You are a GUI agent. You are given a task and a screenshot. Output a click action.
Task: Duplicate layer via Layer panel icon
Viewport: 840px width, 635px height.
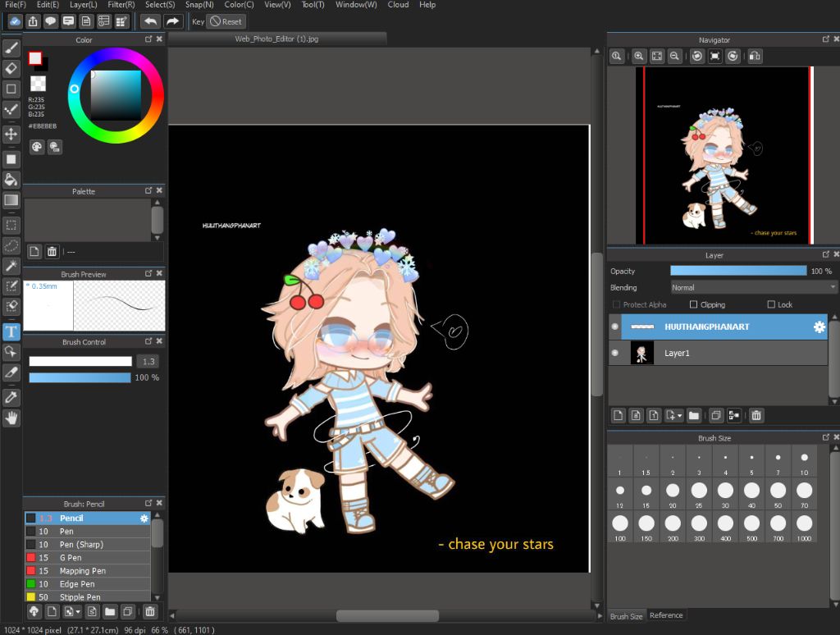click(x=715, y=415)
